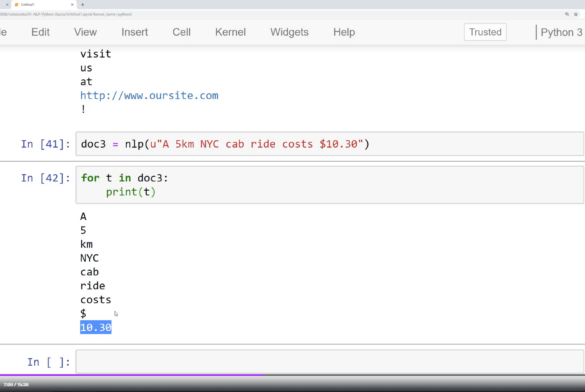
Task: Click the '$' output token
Action: tap(83, 314)
